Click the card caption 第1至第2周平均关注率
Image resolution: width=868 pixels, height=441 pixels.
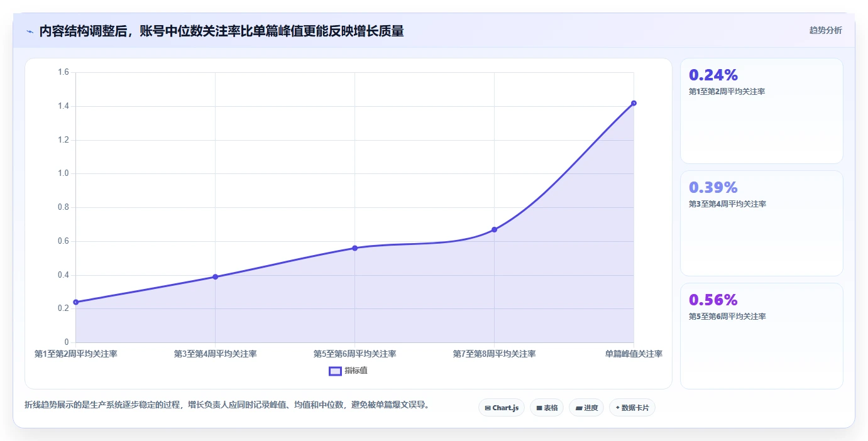727,91
